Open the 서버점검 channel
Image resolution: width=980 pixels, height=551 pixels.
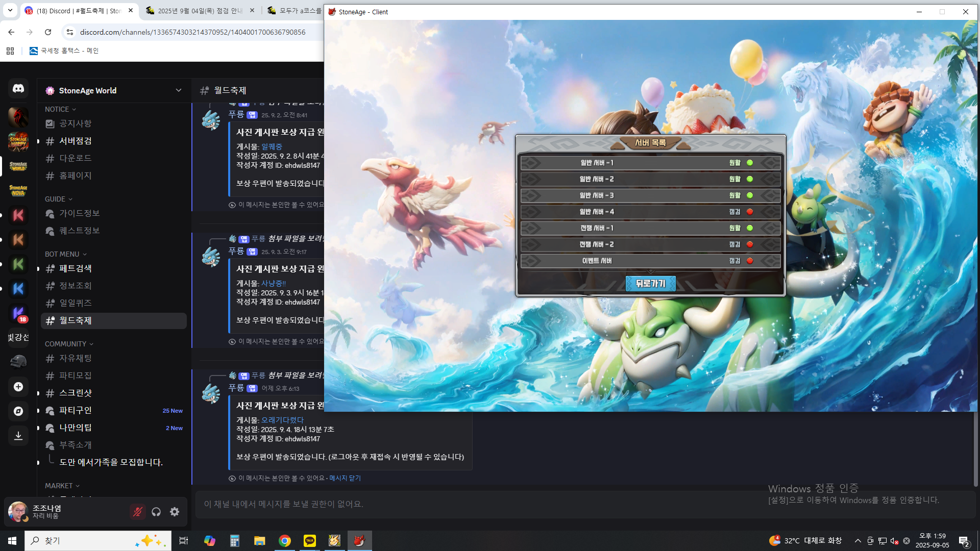click(x=76, y=141)
